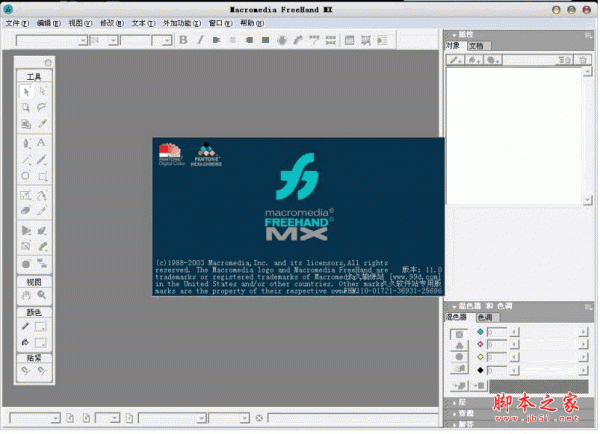Click the cyan slider left arrow
The width and height of the screenshot is (600, 434).
[514, 332]
